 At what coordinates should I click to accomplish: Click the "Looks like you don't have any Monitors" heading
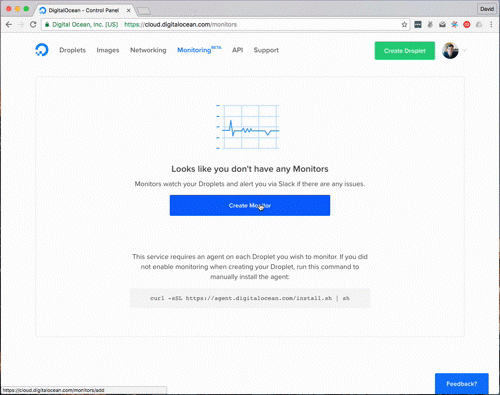point(250,169)
